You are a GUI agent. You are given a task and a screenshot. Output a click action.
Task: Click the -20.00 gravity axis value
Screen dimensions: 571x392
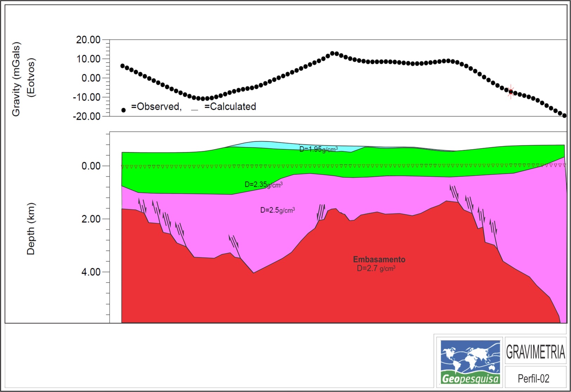coord(86,116)
